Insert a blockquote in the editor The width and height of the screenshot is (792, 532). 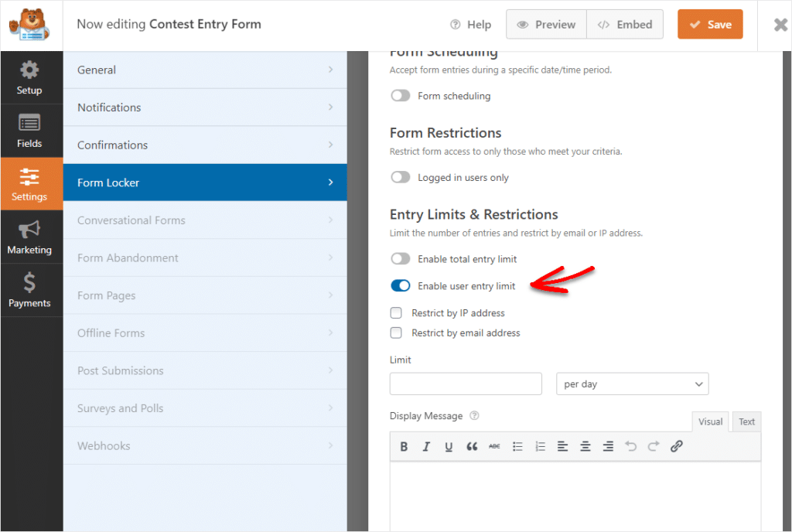point(472,446)
